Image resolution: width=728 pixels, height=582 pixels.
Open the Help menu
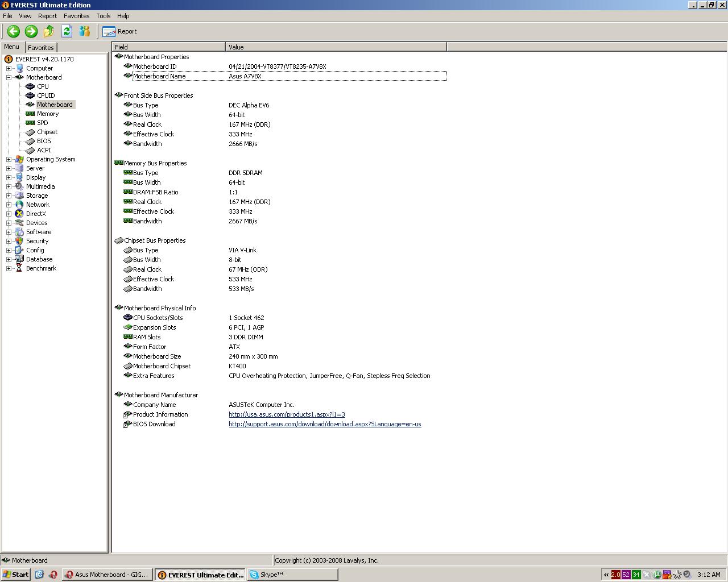coord(123,16)
